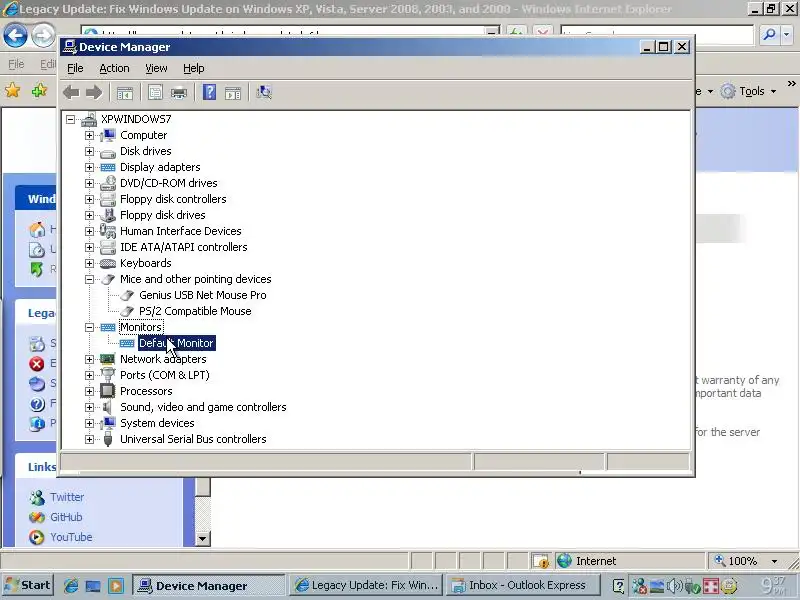Collapse the XPWINDOWS7 root node
Image resolution: width=800 pixels, height=600 pixels.
(x=70, y=119)
